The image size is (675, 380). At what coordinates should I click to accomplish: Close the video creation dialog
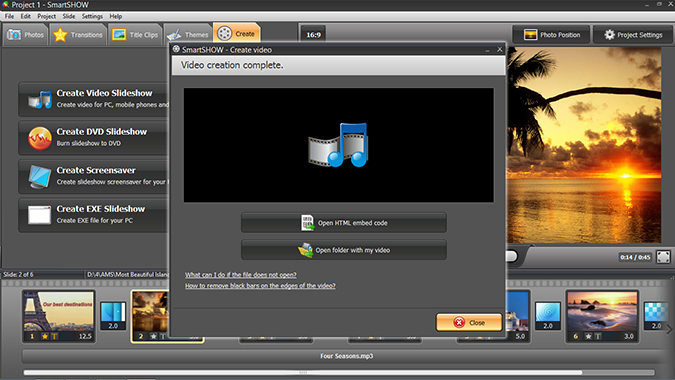tap(469, 322)
